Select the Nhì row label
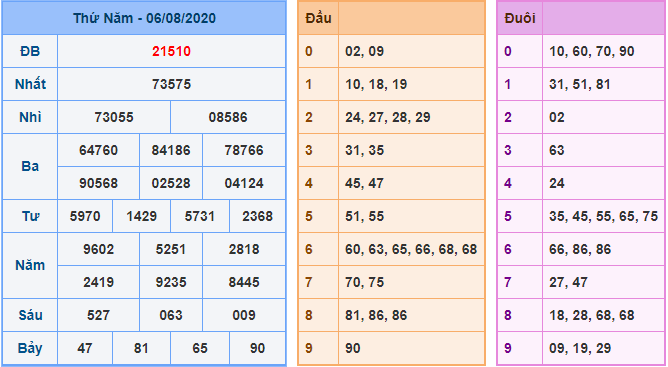The image size is (668, 367). pos(30,117)
